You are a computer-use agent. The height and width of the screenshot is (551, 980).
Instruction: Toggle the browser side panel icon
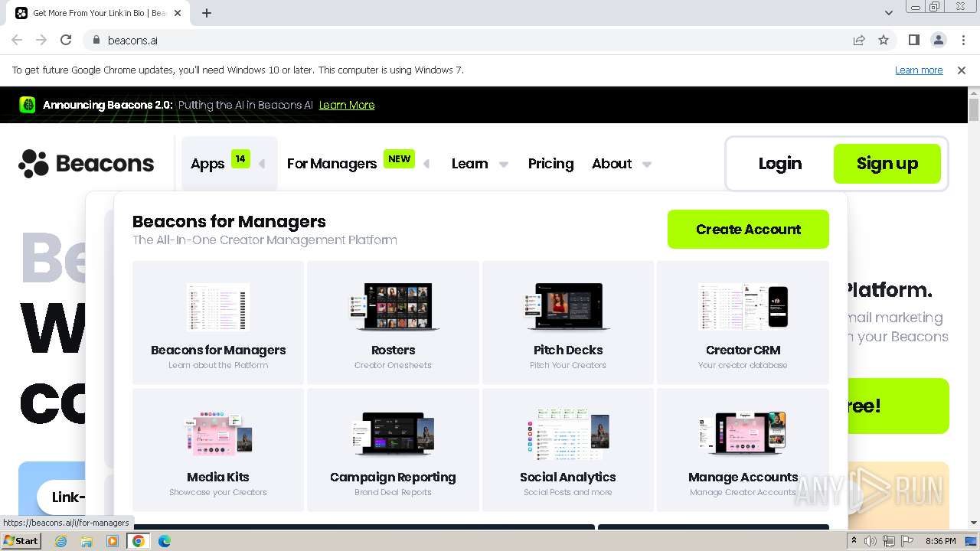point(914,41)
